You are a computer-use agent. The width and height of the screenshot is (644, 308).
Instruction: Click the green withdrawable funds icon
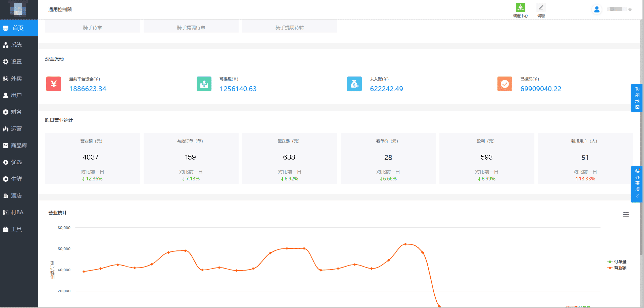point(204,84)
